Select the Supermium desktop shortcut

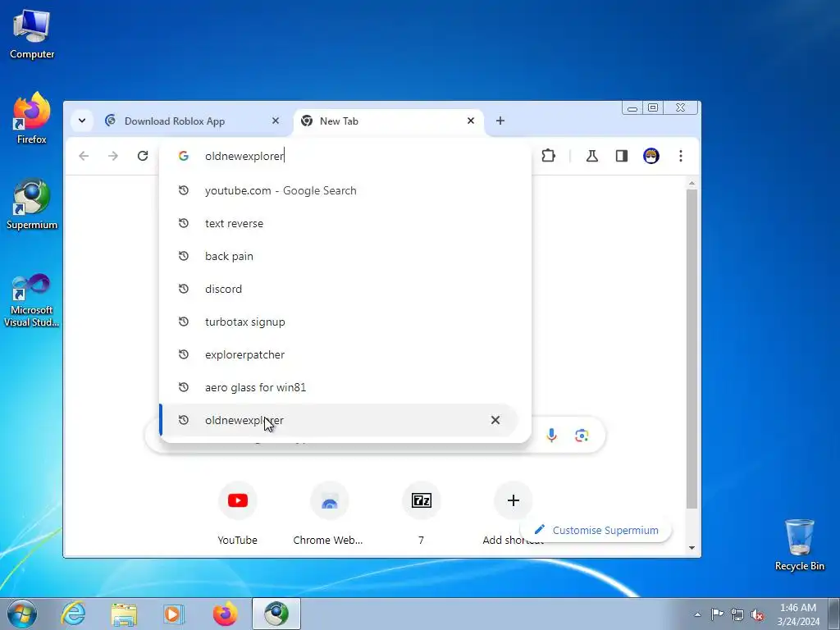pos(32,204)
